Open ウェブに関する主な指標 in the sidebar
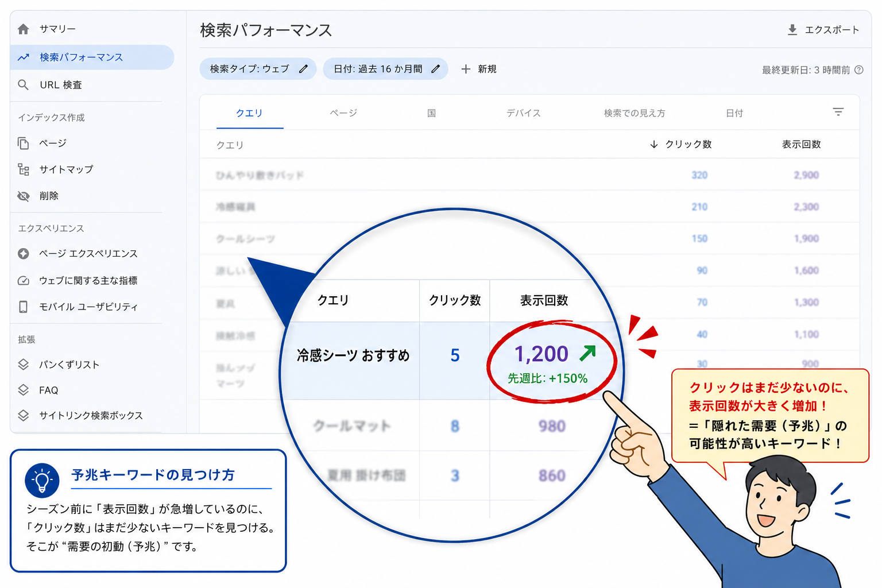The height and width of the screenshot is (588, 882). (88, 281)
